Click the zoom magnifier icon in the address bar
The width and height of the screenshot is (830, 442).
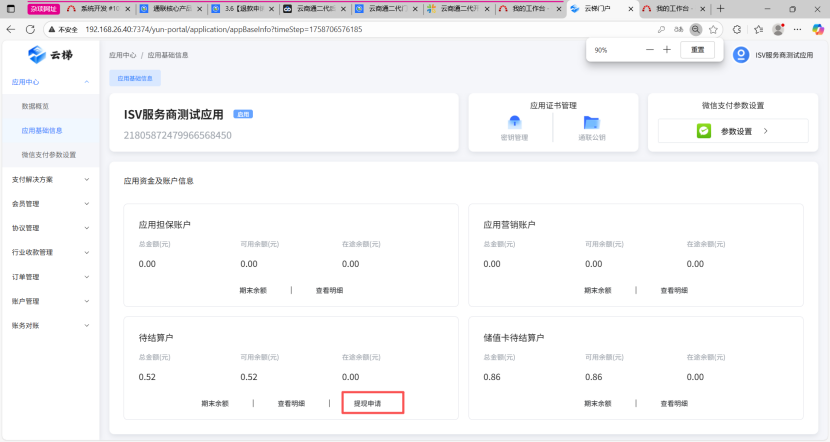click(696, 29)
